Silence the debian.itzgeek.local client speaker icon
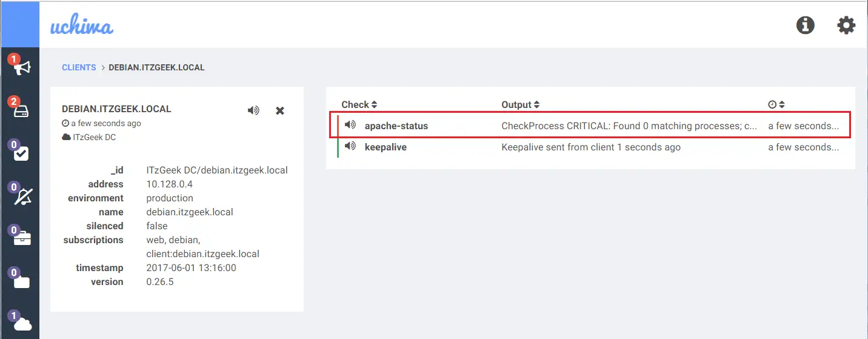The height and width of the screenshot is (339, 868). [x=253, y=110]
